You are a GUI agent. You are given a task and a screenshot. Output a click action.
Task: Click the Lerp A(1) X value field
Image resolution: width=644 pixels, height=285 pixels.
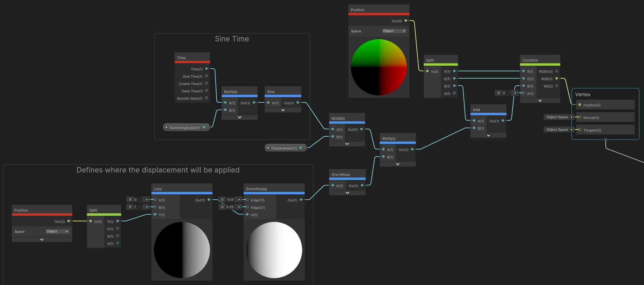click(138, 200)
